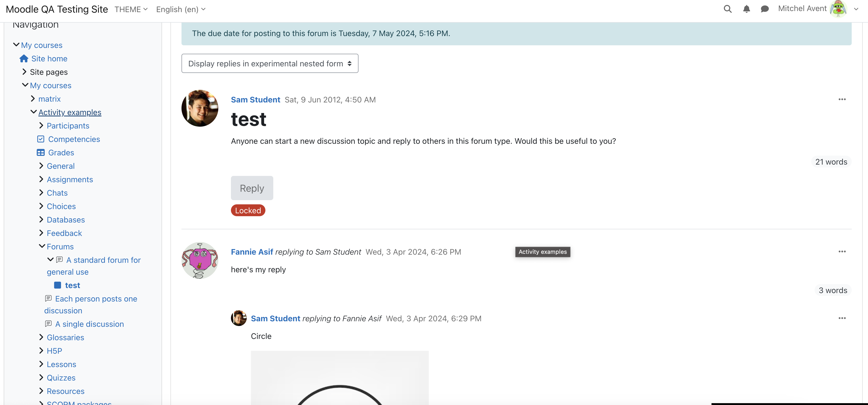Open the user menu dropdown arrow
This screenshot has width=868, height=405.
pyautogui.click(x=856, y=9)
